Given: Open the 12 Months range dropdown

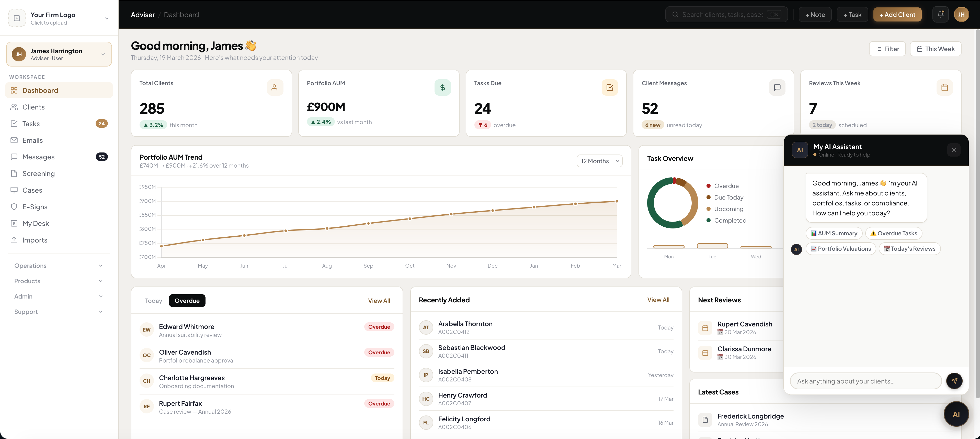Looking at the screenshot, I should (x=599, y=161).
